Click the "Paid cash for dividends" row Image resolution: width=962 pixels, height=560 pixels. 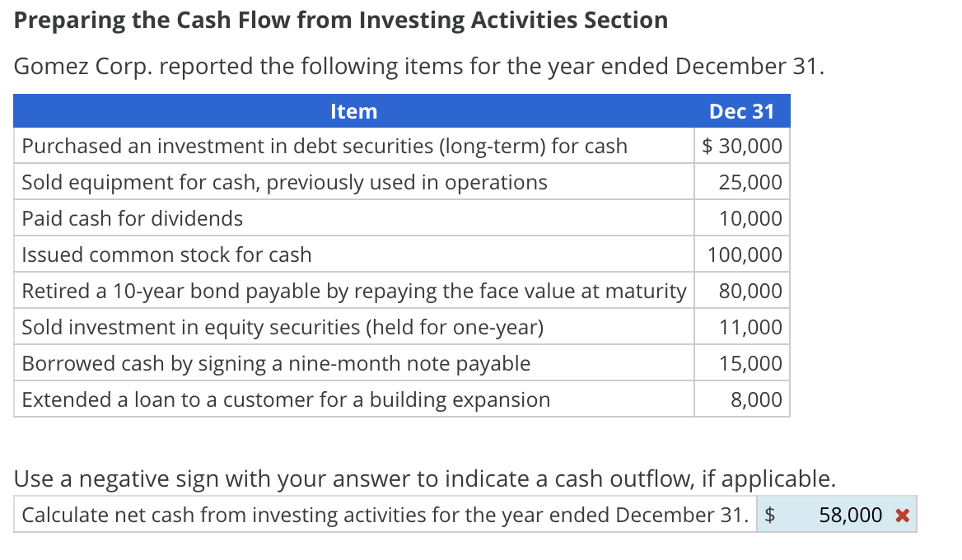tap(133, 219)
